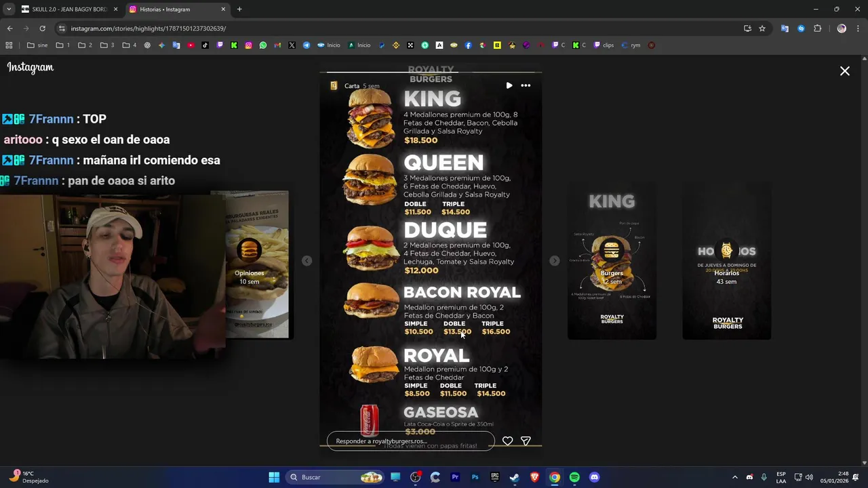The image size is (868, 488).
Task: Open the WhatsApp bookmark
Action: click(263, 45)
